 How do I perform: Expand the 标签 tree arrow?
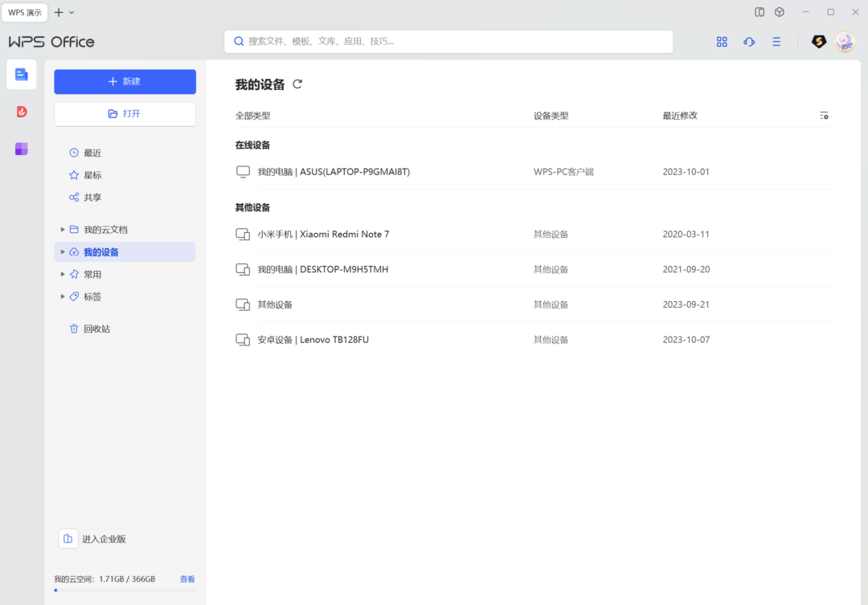[63, 297]
